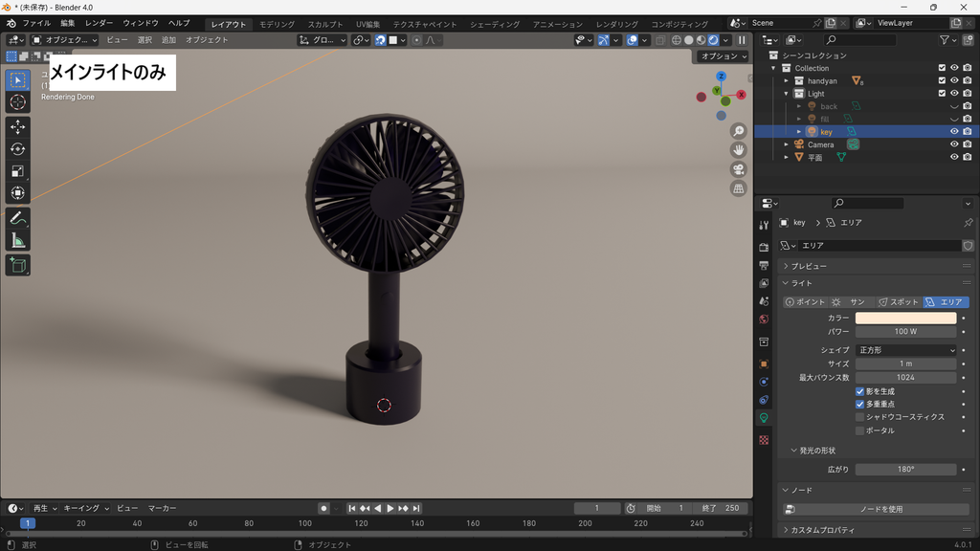
Task: Select the Select Box tool
Action: tap(17, 80)
